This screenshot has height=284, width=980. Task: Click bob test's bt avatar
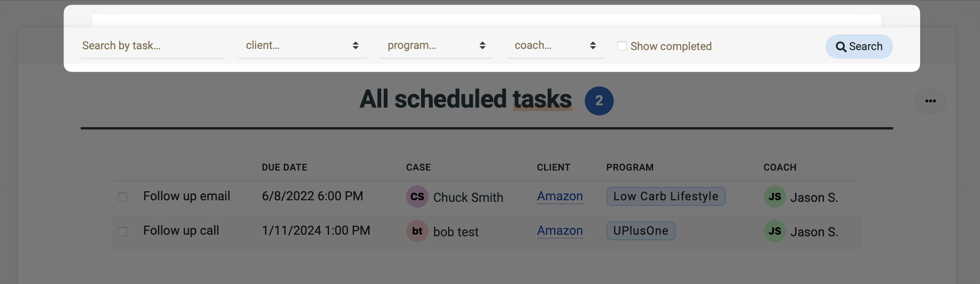(x=417, y=231)
